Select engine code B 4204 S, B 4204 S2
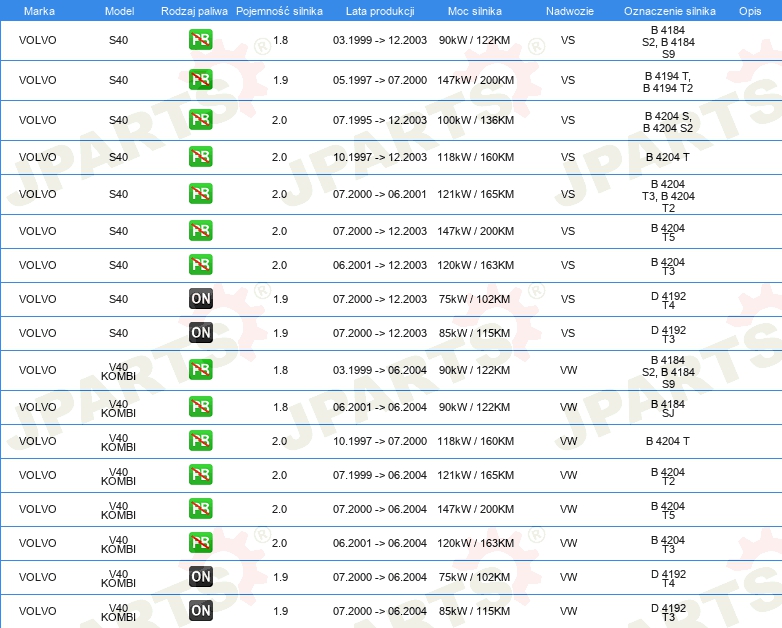The image size is (782, 628). tap(668, 122)
